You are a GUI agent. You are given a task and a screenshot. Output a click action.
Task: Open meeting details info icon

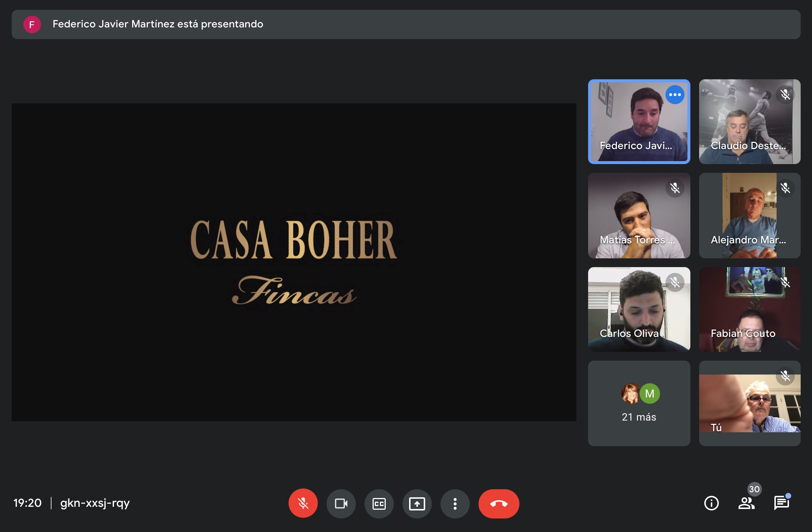[711, 503]
